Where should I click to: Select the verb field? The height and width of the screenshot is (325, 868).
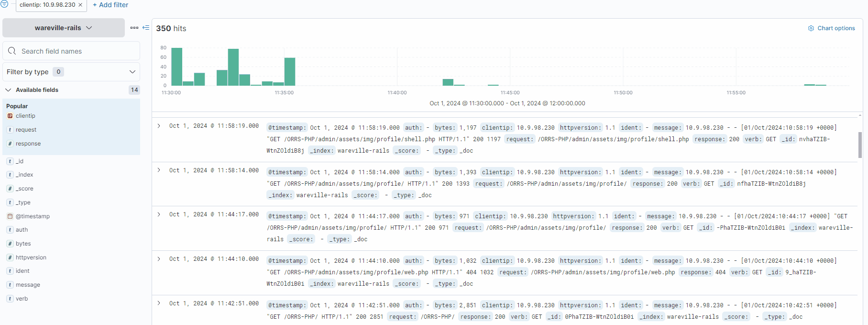pos(22,299)
